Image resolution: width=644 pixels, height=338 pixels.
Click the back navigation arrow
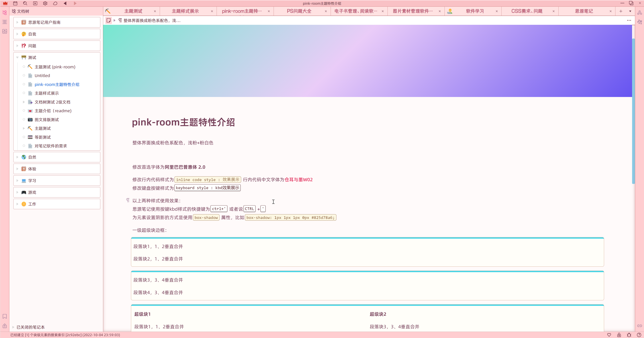[x=65, y=4]
